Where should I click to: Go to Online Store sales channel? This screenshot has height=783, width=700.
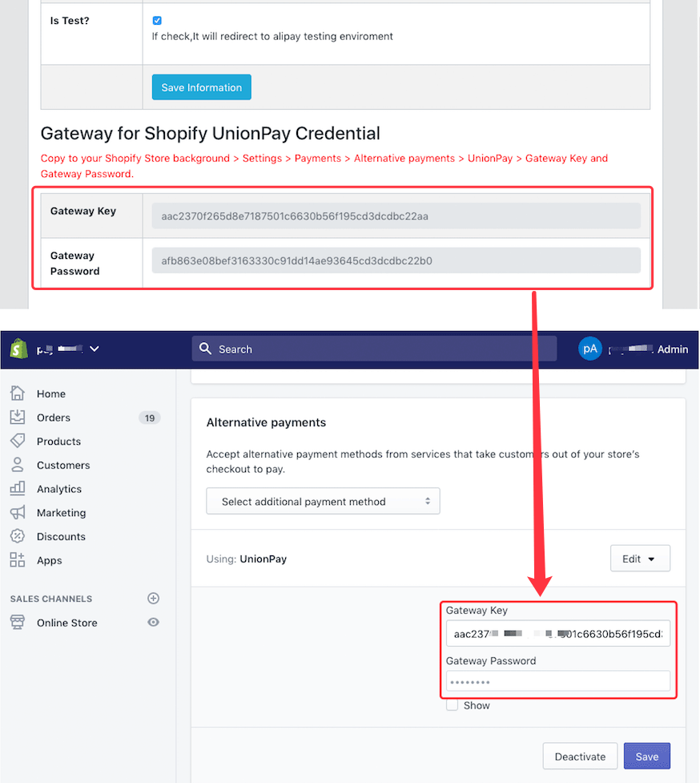[66, 623]
